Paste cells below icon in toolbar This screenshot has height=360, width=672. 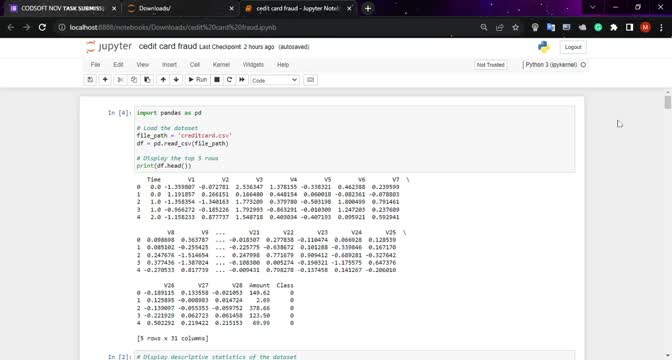(147, 80)
